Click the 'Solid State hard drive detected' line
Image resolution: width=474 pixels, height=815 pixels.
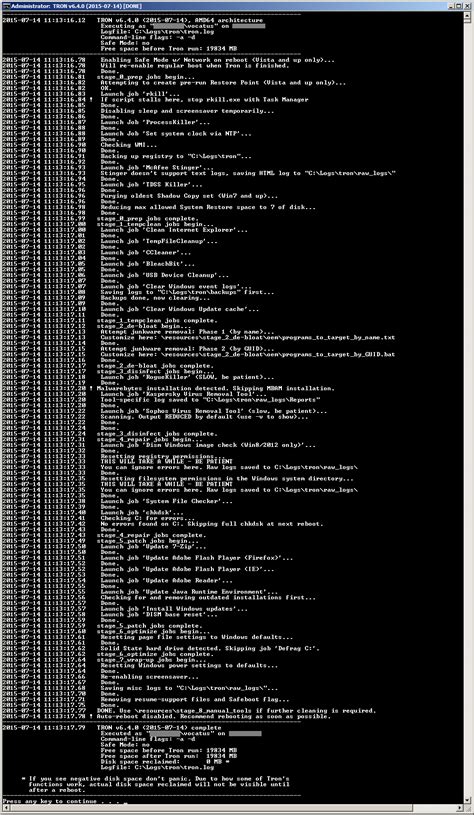(x=210, y=648)
